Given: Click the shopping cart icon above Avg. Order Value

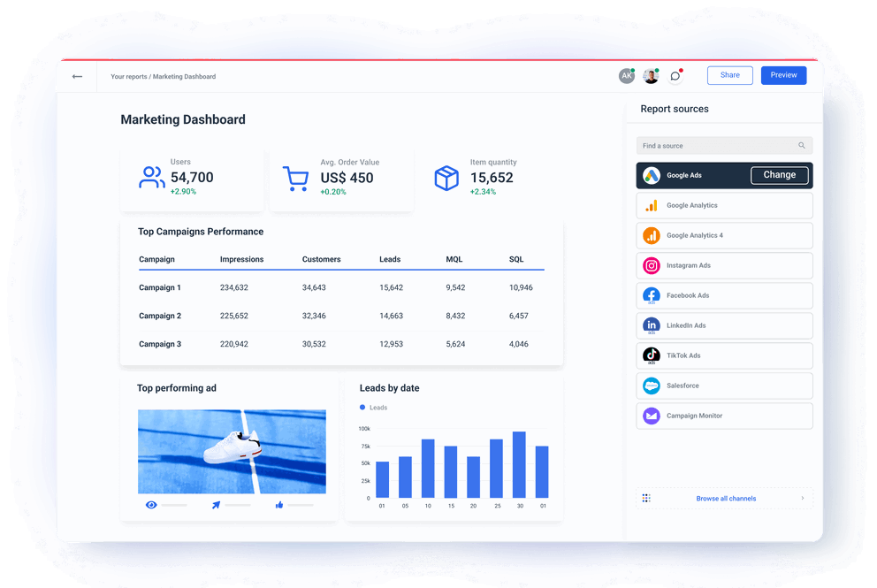Looking at the screenshot, I should (x=298, y=178).
